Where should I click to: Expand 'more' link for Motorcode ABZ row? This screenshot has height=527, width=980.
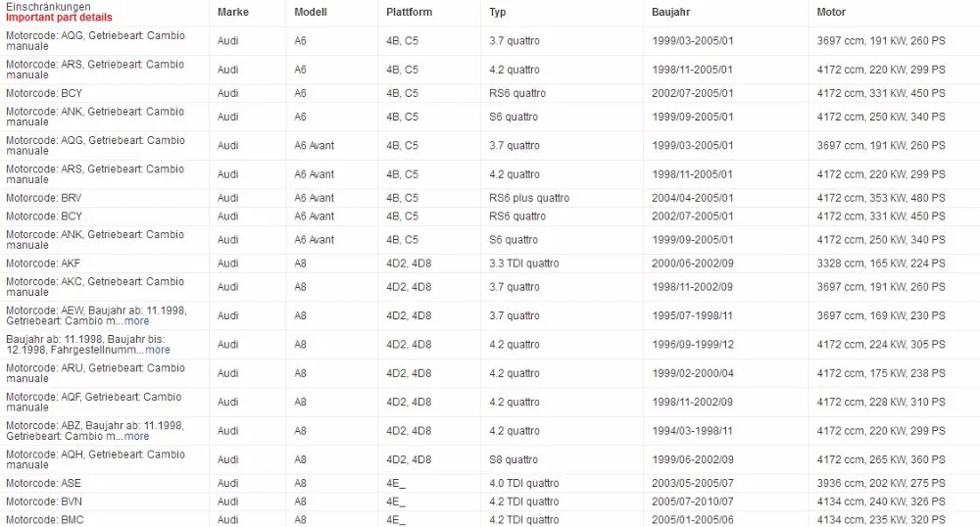point(136,436)
